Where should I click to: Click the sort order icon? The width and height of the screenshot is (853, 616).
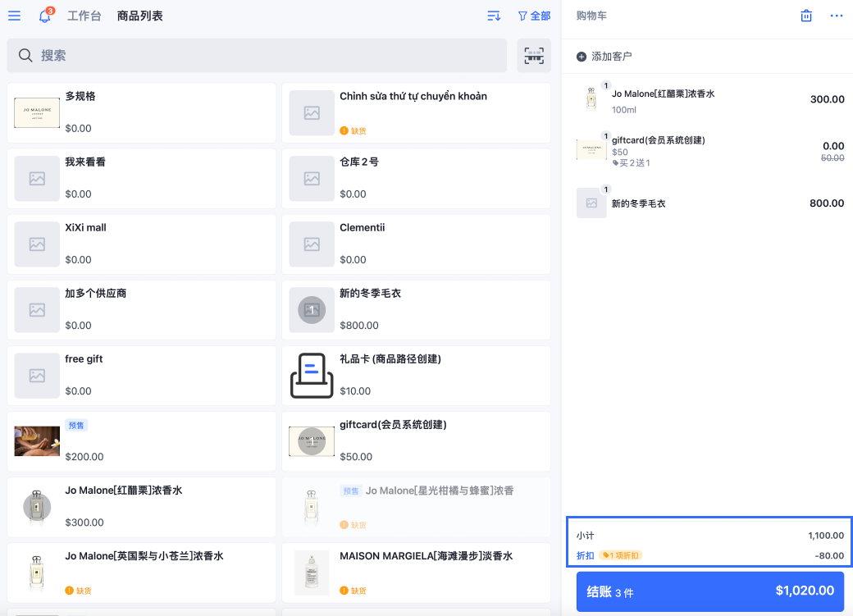pos(494,16)
